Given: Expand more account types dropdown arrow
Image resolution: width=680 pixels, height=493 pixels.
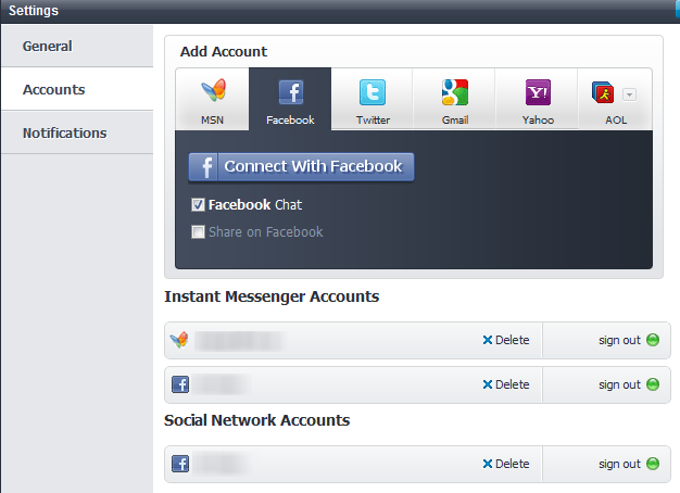Looking at the screenshot, I should (629, 95).
